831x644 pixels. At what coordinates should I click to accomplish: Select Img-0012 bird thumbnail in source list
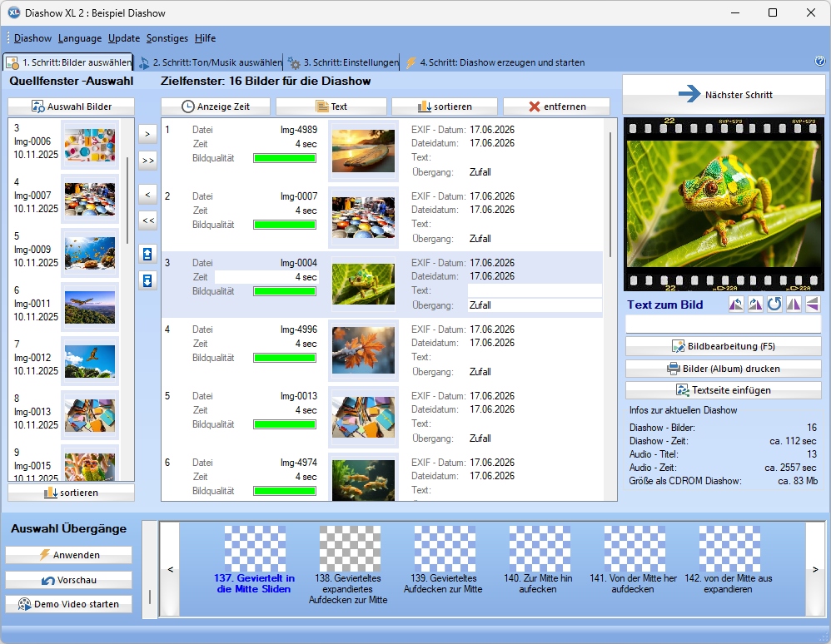[90, 361]
